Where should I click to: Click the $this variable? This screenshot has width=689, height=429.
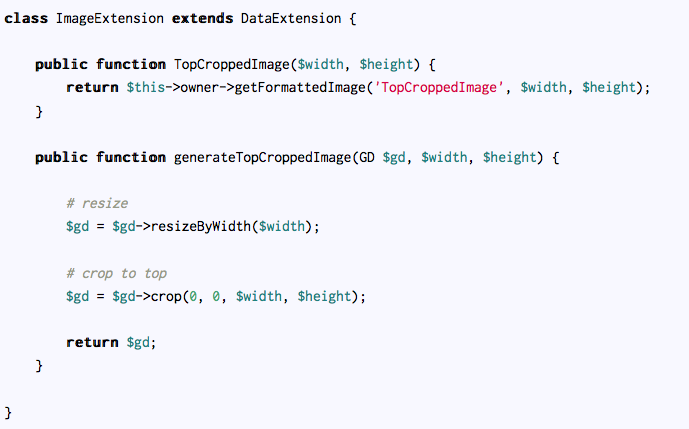pos(146,88)
